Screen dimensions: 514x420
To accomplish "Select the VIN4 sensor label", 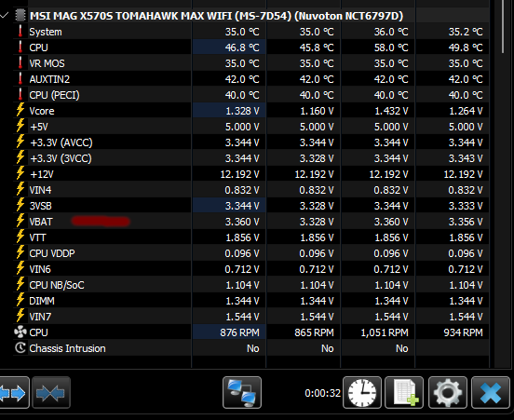I will [x=40, y=190].
